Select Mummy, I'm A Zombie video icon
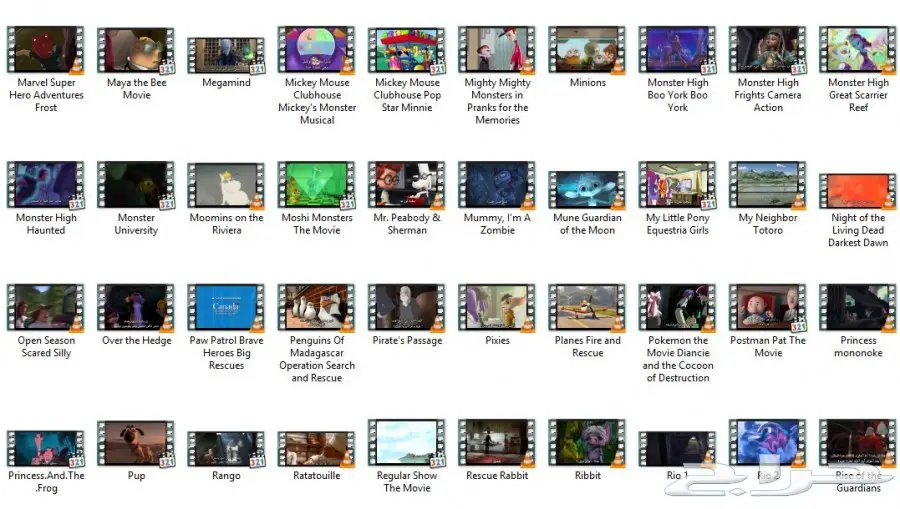The image size is (900, 509). click(x=497, y=185)
